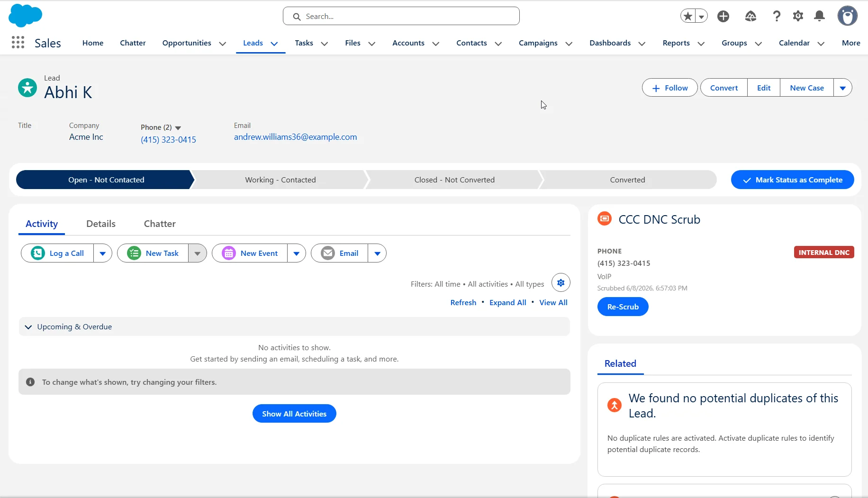Click Show All Activities
Viewport: 868px width, 498px height.
pyautogui.click(x=294, y=414)
